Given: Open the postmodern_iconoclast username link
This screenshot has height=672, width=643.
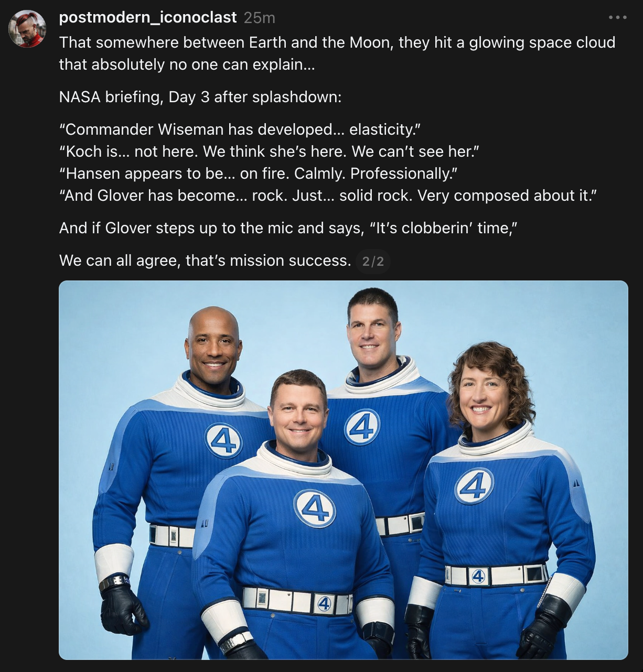Looking at the screenshot, I should click(148, 17).
